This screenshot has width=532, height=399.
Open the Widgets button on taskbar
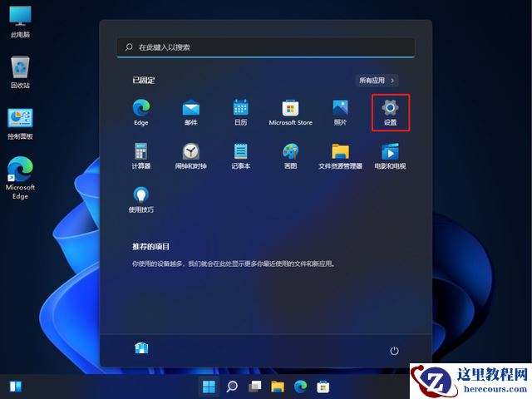click(x=16, y=386)
